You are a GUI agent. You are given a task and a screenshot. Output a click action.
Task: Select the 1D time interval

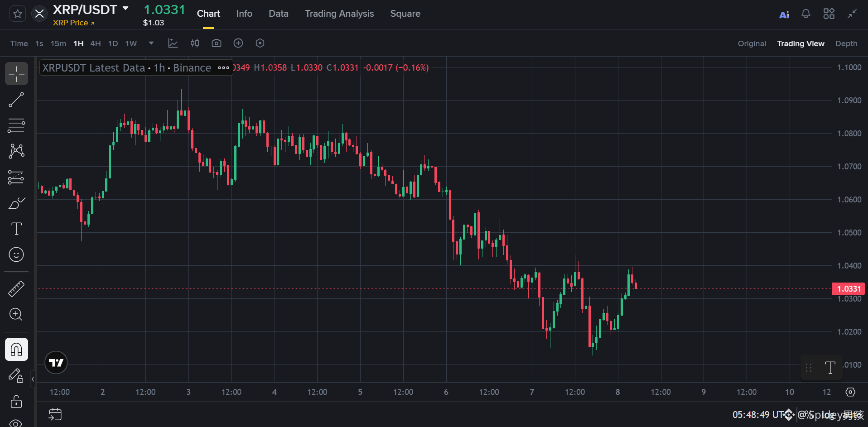pos(113,43)
